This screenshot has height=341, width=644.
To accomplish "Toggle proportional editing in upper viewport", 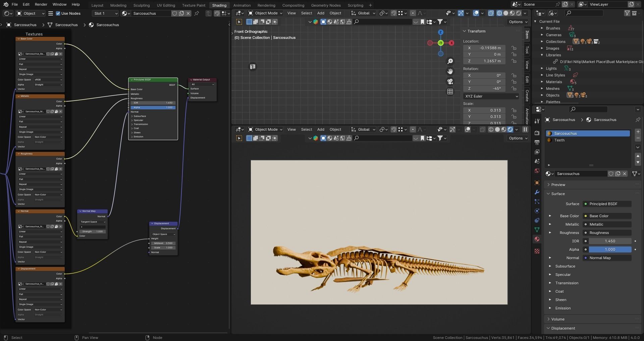I will point(413,13).
